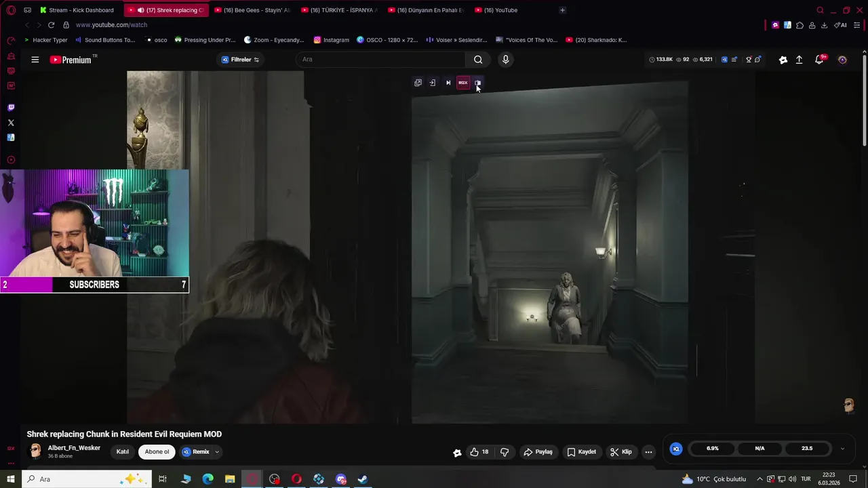Open Filtreler filter settings
The width and height of the screenshot is (868, 488).
coord(240,60)
